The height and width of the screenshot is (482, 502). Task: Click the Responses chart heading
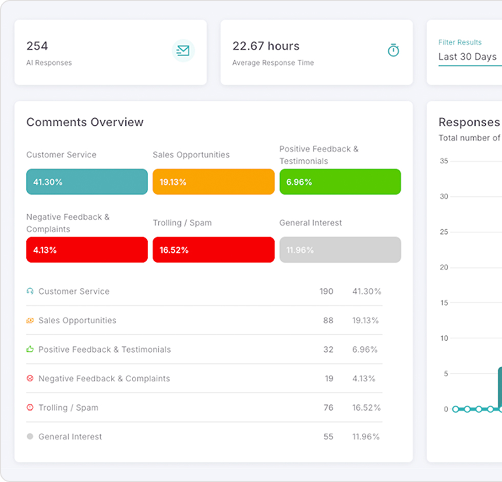[470, 122]
